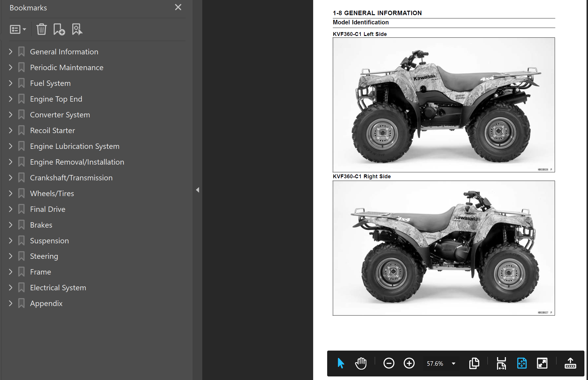Click the 57.6% zoom level field
This screenshot has height=380, width=588.
(435, 363)
